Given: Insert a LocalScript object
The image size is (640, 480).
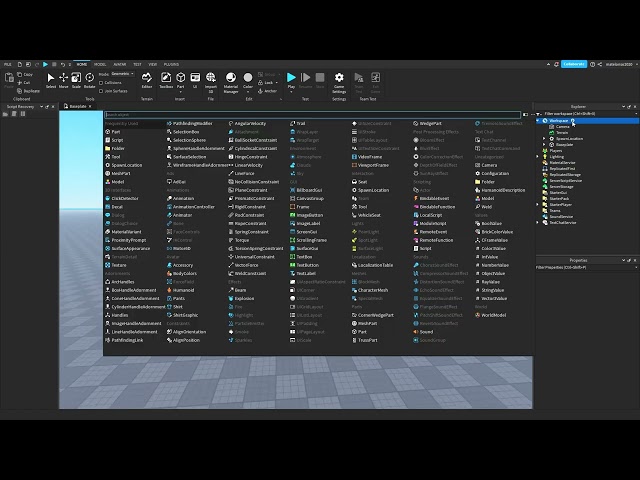Looking at the screenshot, I should [428, 215].
